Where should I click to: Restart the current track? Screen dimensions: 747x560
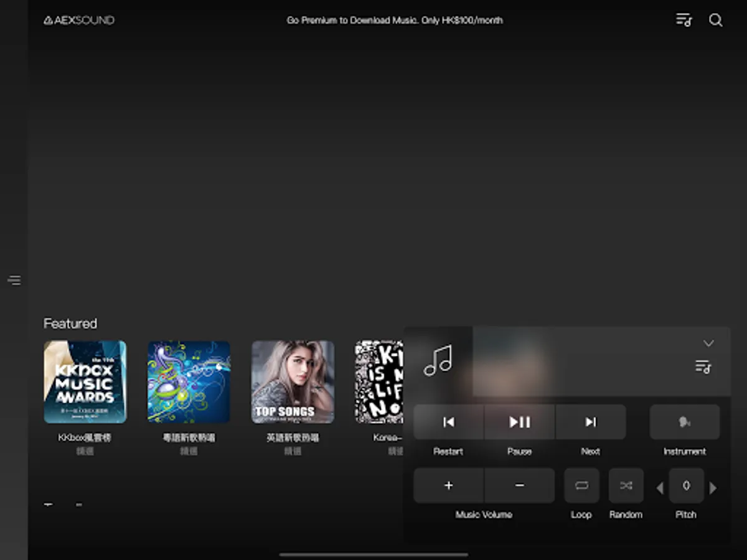click(449, 422)
